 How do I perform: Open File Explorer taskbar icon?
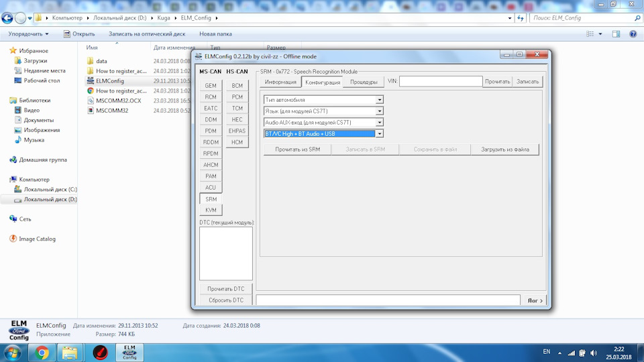pyautogui.click(x=69, y=353)
